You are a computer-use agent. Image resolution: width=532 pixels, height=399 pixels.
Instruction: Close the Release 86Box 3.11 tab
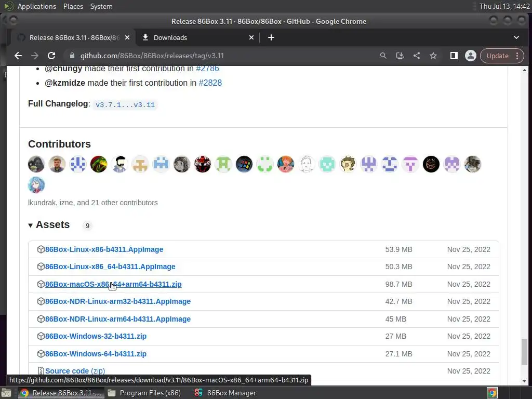coord(127,37)
